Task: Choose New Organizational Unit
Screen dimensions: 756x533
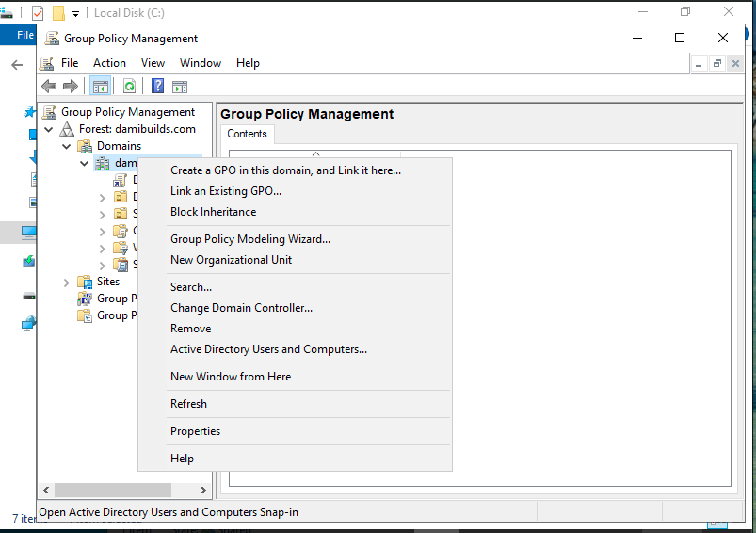Action: (x=231, y=260)
